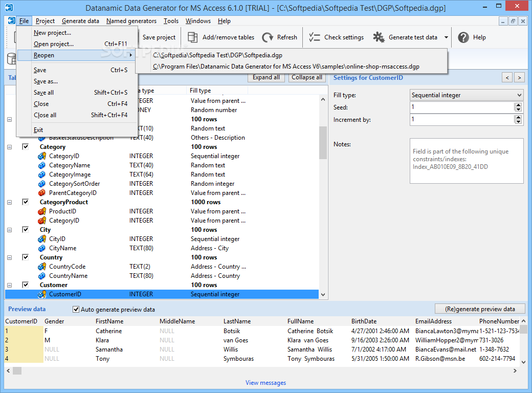Toggle the Category table checkbox

tap(26, 147)
